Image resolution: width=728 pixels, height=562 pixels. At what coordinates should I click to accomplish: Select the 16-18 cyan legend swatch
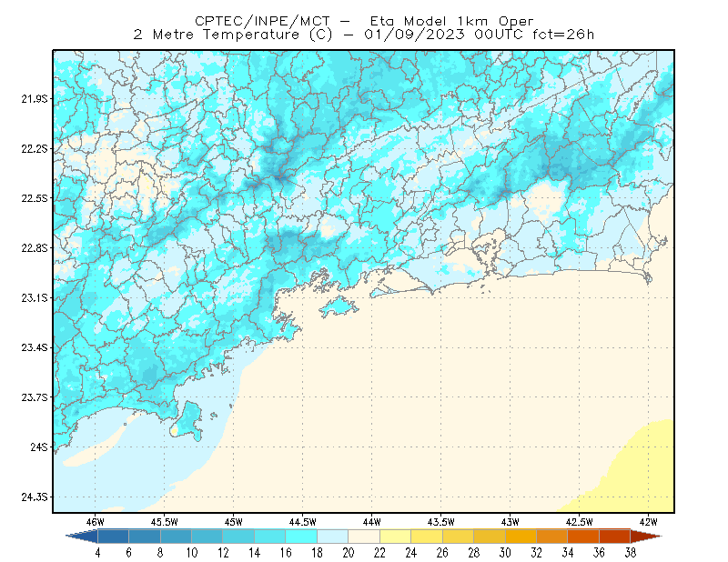pos(301,537)
